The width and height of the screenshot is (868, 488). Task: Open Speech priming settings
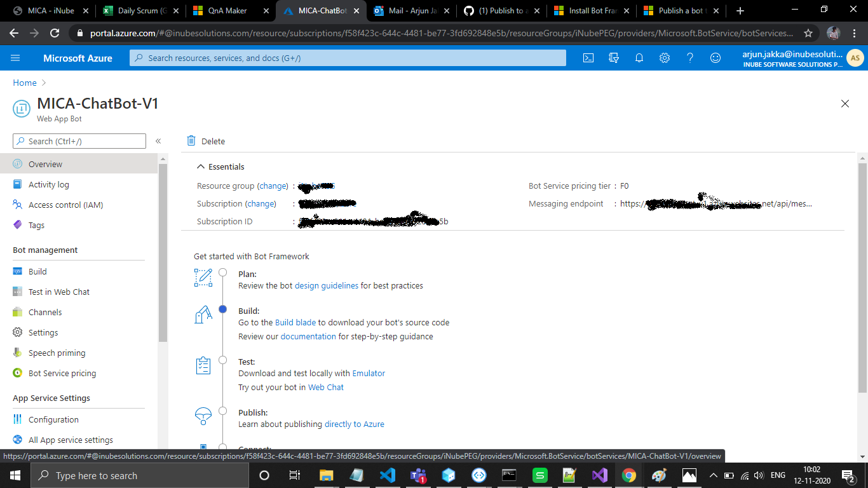(57, 353)
